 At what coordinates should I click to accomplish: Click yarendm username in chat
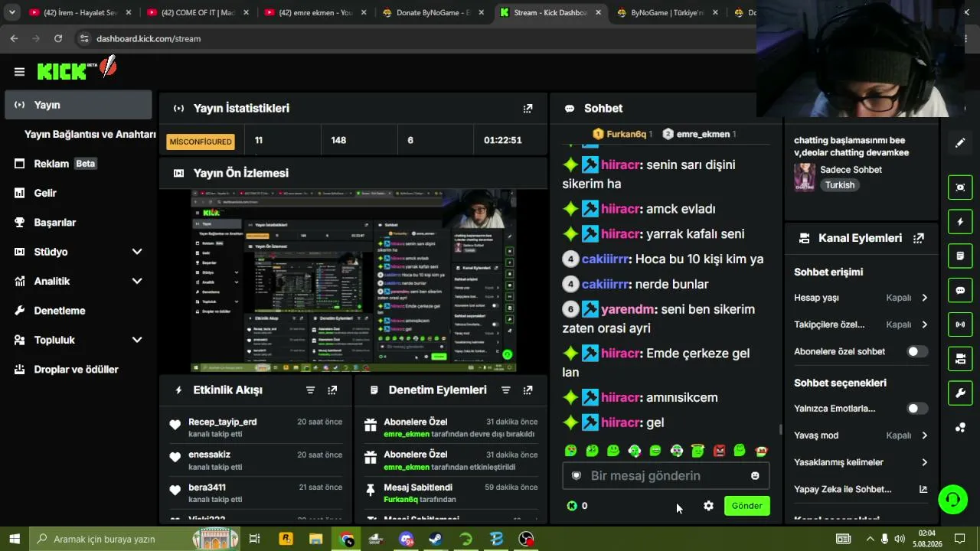tap(627, 310)
